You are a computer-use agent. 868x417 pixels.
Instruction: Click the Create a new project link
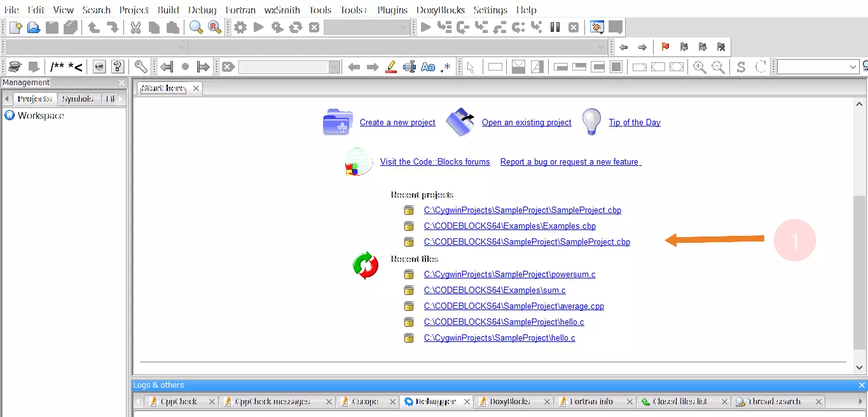tap(397, 122)
